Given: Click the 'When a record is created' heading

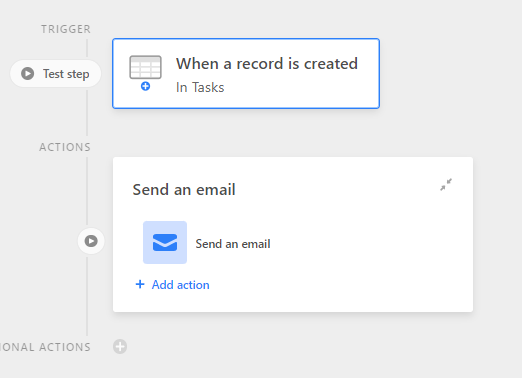Looking at the screenshot, I should pos(267,63).
